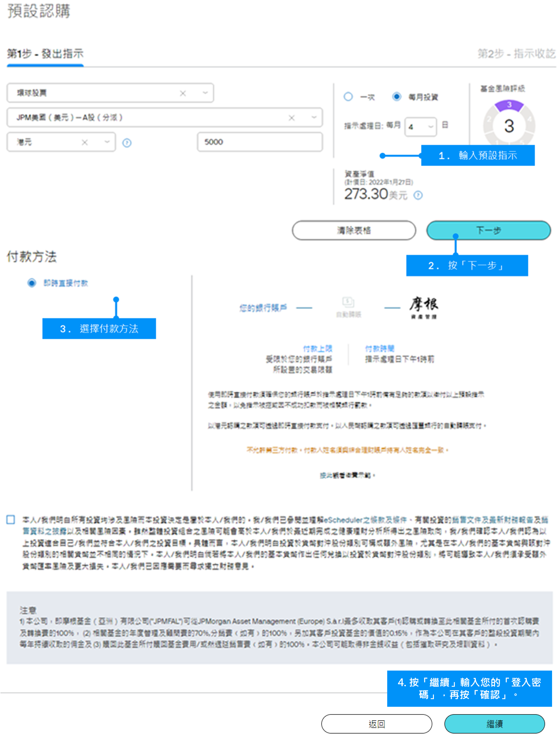Click the 基金風險評級 label
The image size is (560, 749).
[503, 89]
